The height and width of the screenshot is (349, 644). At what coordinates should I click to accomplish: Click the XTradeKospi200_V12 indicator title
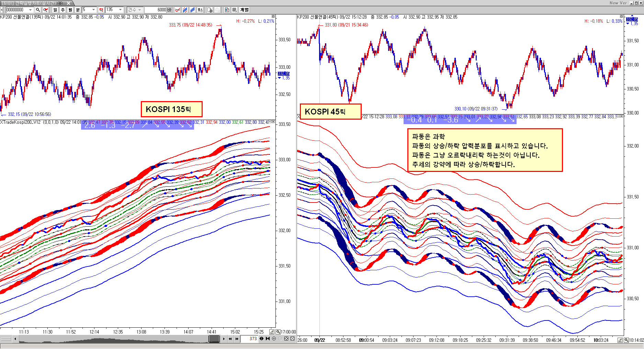coord(20,122)
